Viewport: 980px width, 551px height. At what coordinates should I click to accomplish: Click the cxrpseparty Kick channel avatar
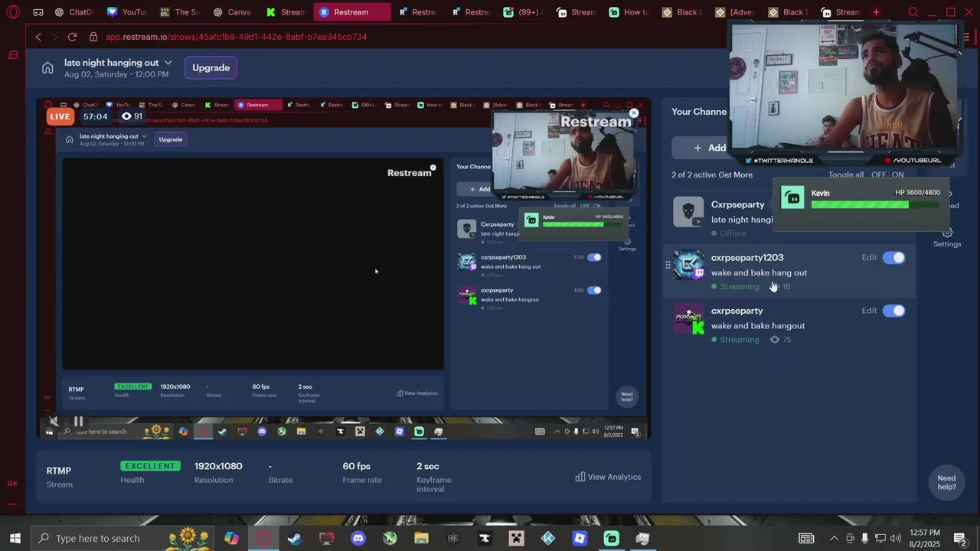click(688, 318)
